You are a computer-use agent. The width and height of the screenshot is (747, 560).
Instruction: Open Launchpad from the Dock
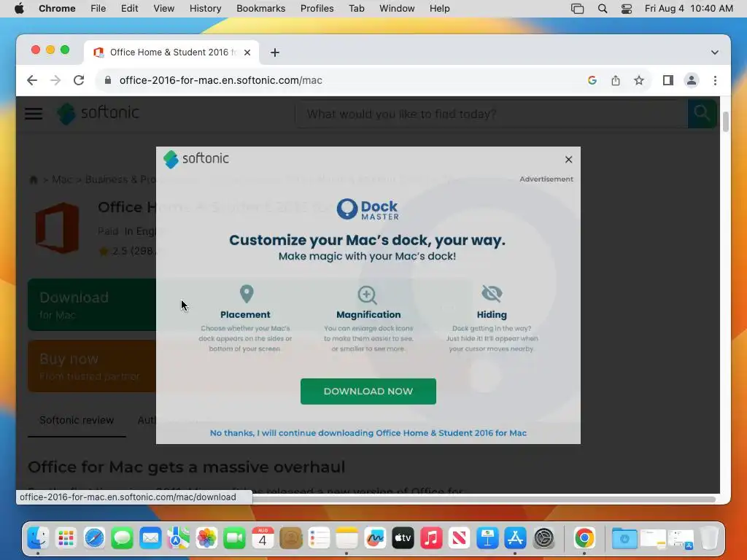pyautogui.click(x=66, y=538)
